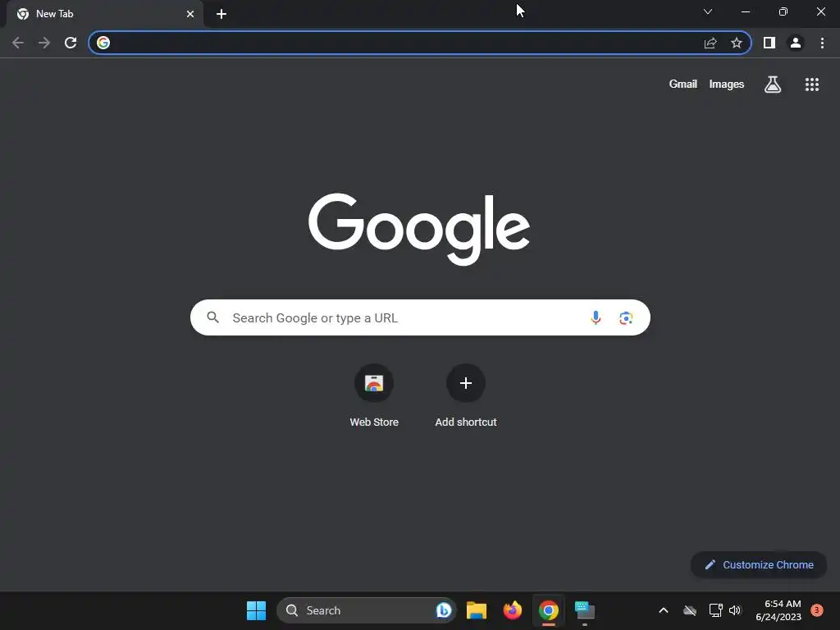Click Chrome icon in taskbar
The height and width of the screenshot is (630, 840).
pyautogui.click(x=549, y=610)
